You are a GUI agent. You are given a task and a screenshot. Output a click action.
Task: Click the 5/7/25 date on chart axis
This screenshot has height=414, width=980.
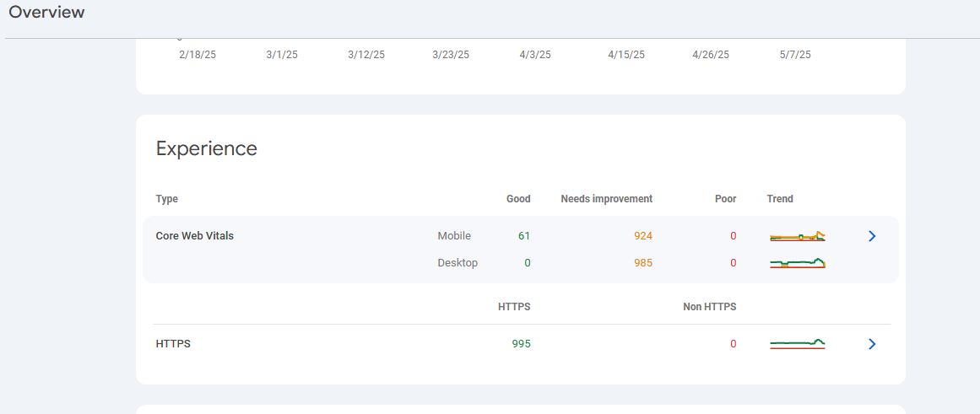(x=795, y=55)
